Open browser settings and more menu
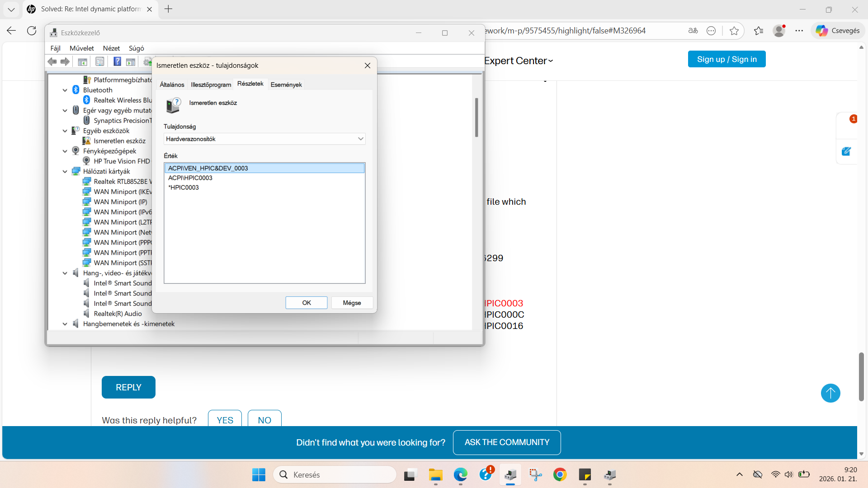 click(799, 31)
